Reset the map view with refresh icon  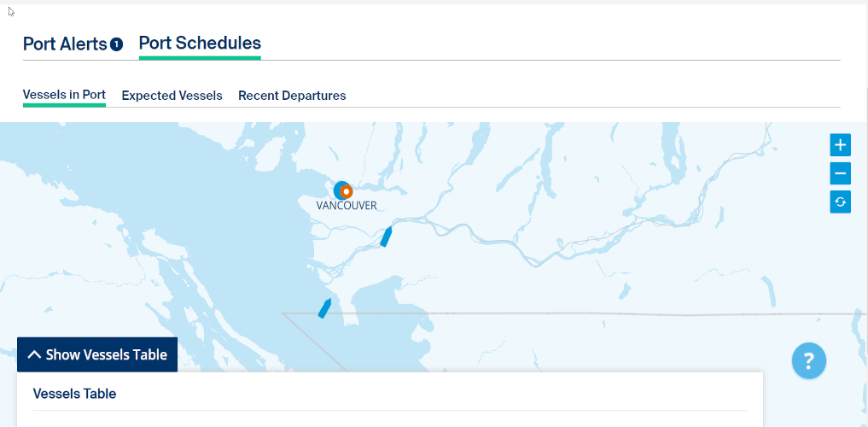[840, 202]
